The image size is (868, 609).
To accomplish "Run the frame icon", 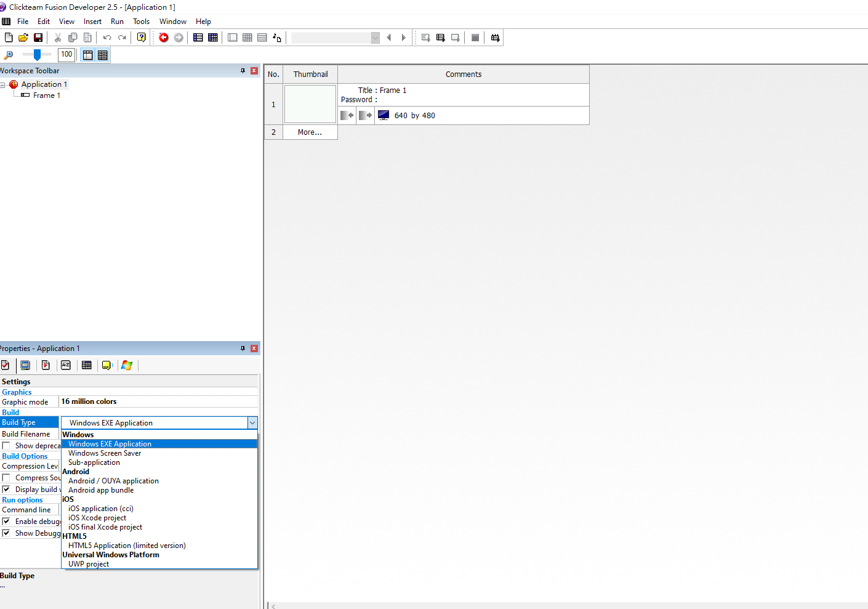I will 456,38.
